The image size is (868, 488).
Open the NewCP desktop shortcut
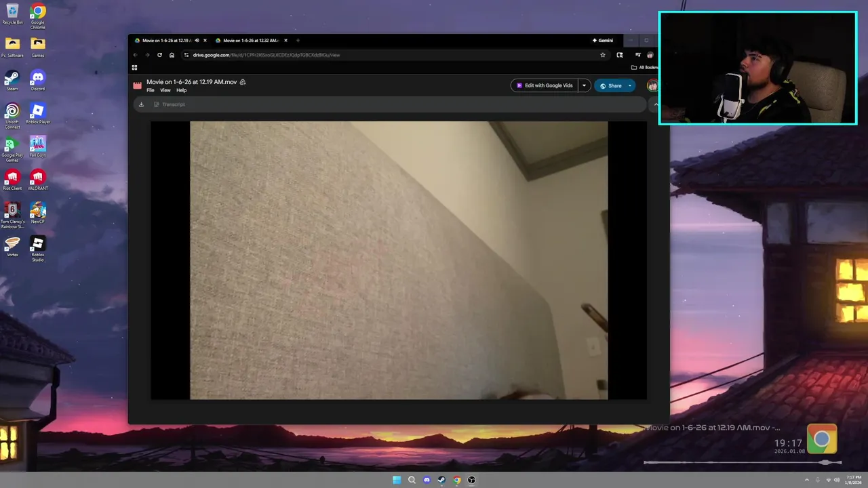point(38,213)
